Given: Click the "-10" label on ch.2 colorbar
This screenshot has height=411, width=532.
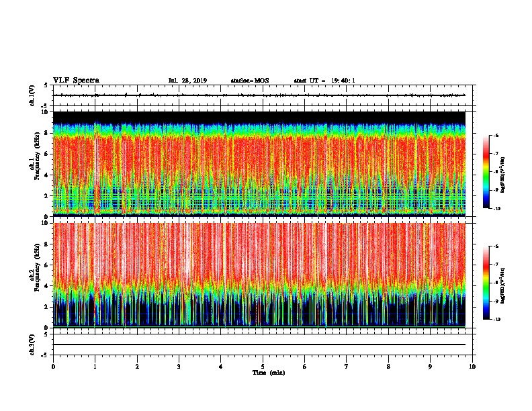Looking at the screenshot, I should (496, 320).
